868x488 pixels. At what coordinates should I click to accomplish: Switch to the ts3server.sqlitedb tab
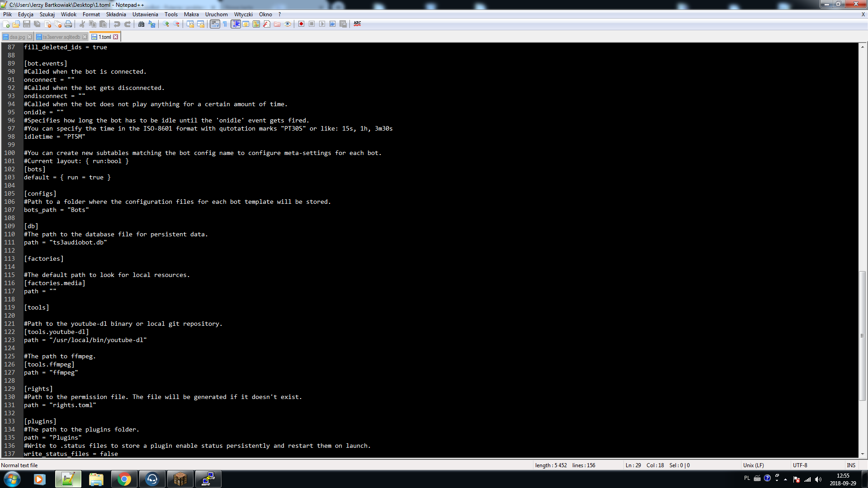61,37
